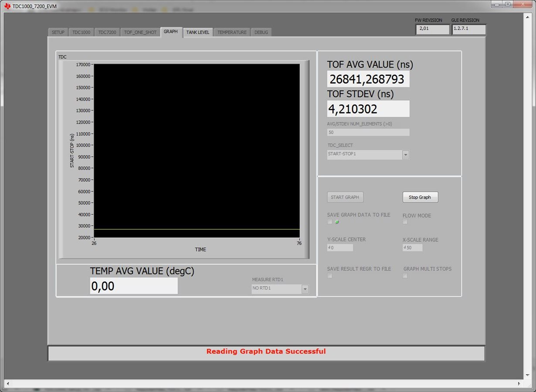
Task: Click the START GRAPH button
Action: coord(345,197)
